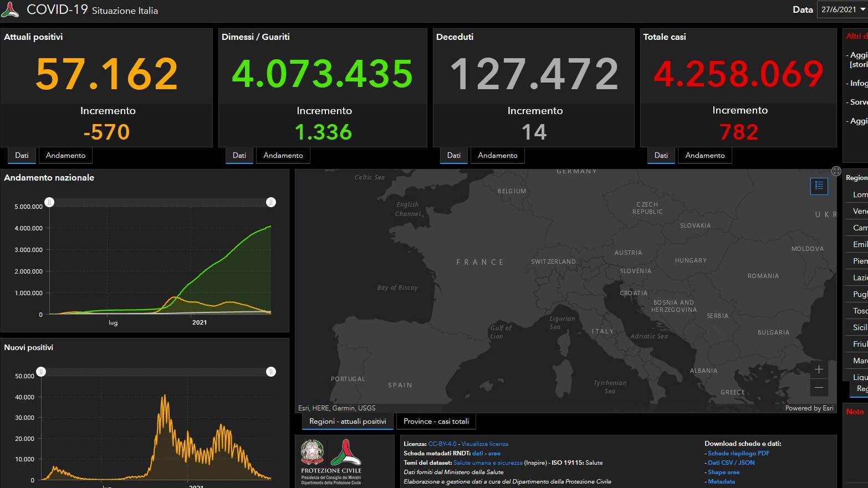
Task: Open the Schede riepilogo PDF link
Action: pos(738,453)
